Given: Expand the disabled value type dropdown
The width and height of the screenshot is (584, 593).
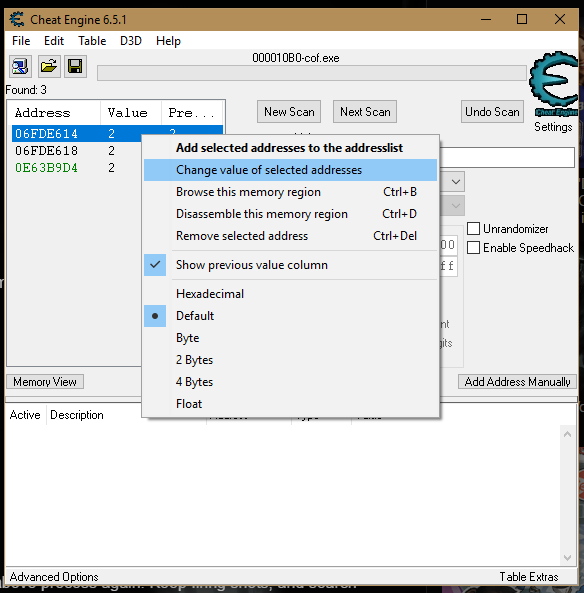Looking at the screenshot, I should (x=456, y=206).
